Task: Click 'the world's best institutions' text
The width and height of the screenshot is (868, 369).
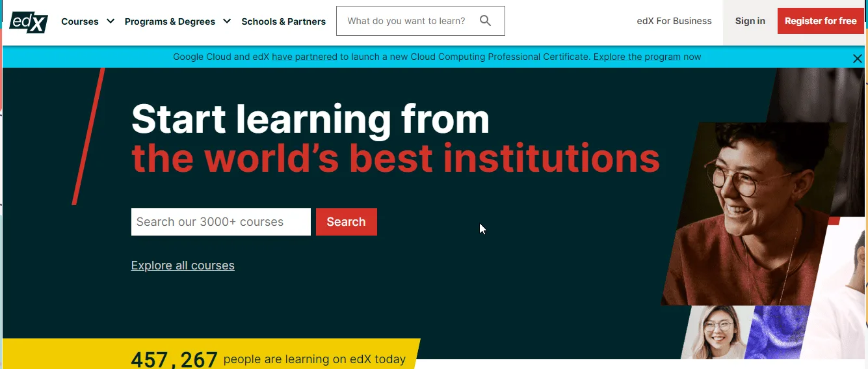Action: pos(395,158)
